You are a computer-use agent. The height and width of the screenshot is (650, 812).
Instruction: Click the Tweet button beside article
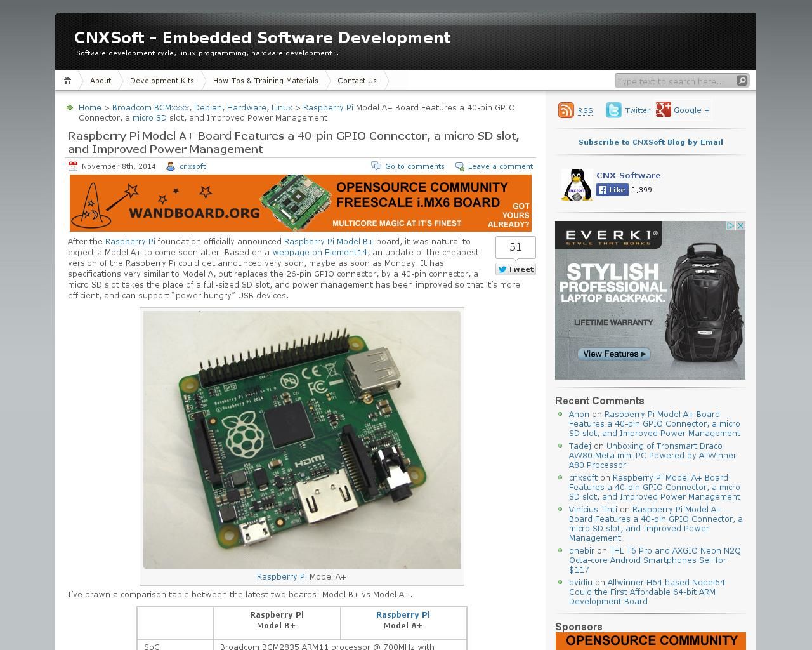(x=516, y=269)
